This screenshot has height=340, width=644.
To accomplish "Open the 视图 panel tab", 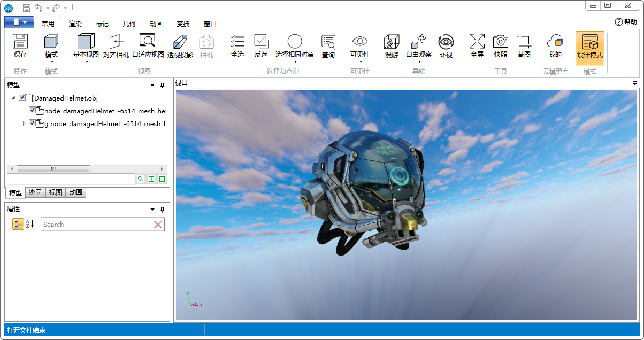I will click(x=56, y=192).
